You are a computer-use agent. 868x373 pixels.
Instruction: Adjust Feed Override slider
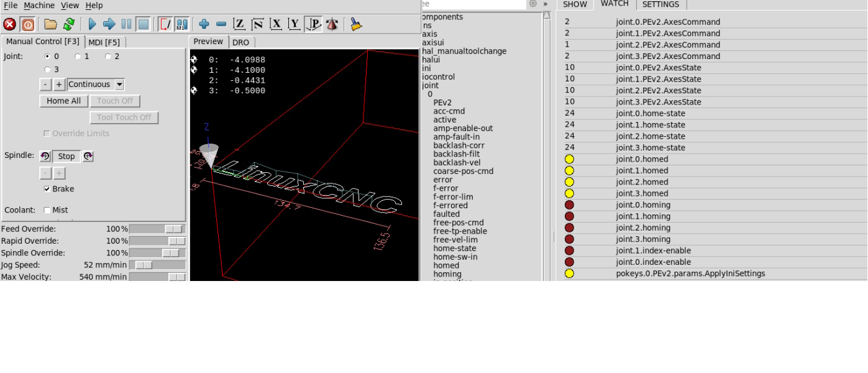(157, 229)
